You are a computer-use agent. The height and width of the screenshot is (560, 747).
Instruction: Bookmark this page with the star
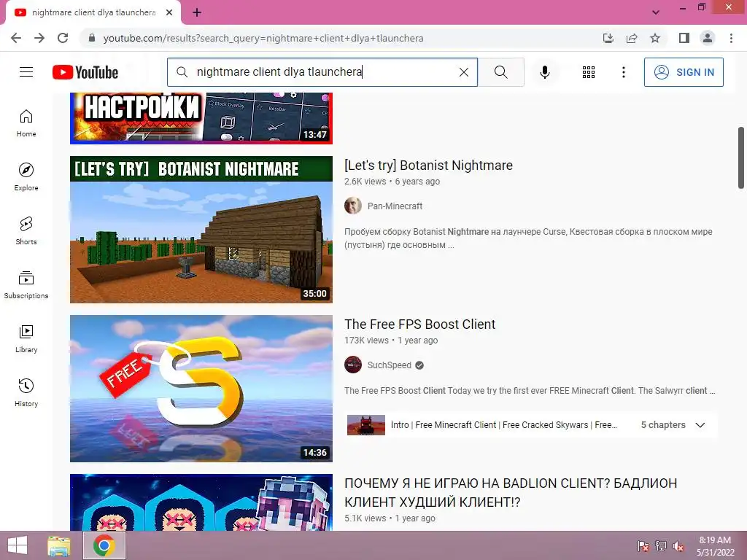pyautogui.click(x=655, y=38)
